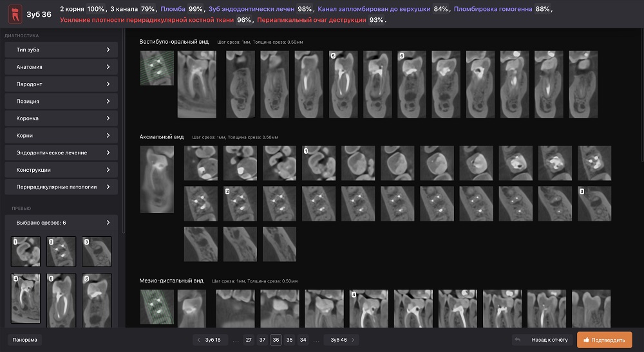644x352 pixels.
Task: Click Канал запломбирован до верхушки finding
Action: (374, 9)
